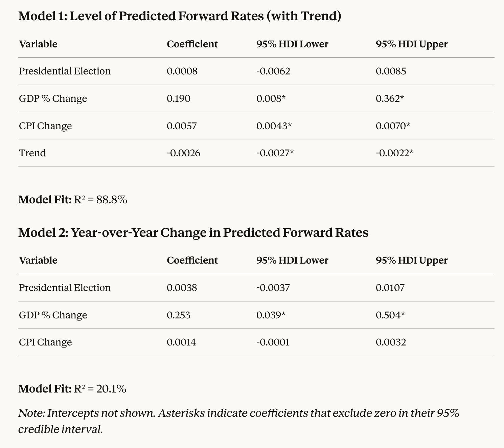The image size is (504, 448).
Task: Select HDI lower value -0.0062 in Model 1
Action: (x=273, y=71)
